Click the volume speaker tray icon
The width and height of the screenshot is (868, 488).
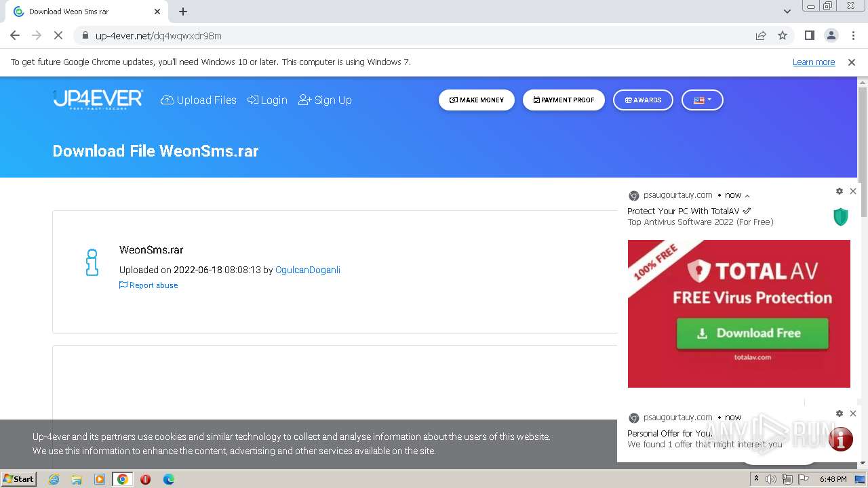(x=771, y=479)
